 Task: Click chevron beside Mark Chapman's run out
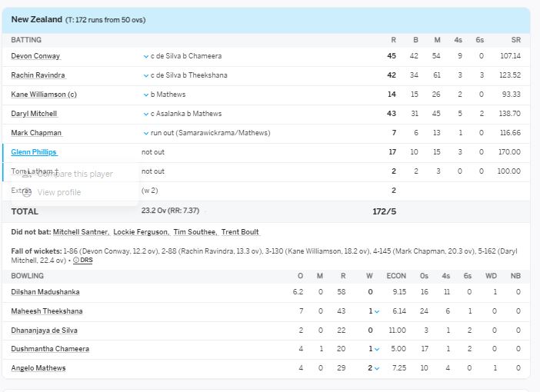click(x=145, y=133)
